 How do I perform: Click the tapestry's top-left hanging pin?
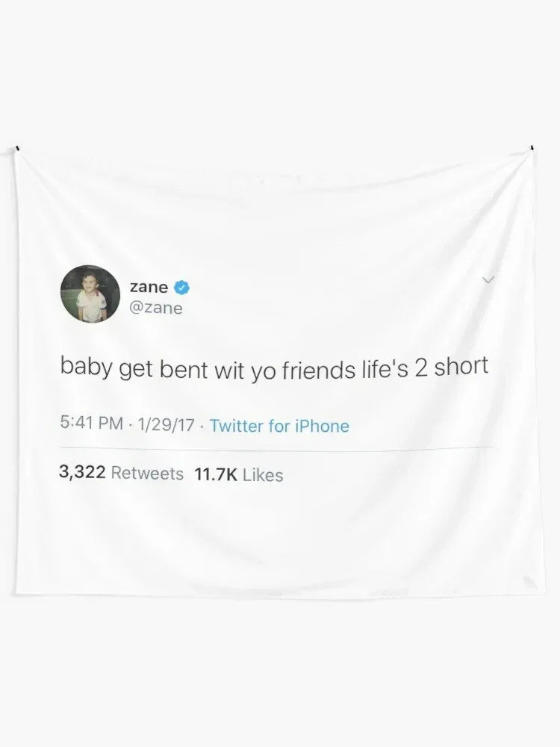tap(17, 148)
